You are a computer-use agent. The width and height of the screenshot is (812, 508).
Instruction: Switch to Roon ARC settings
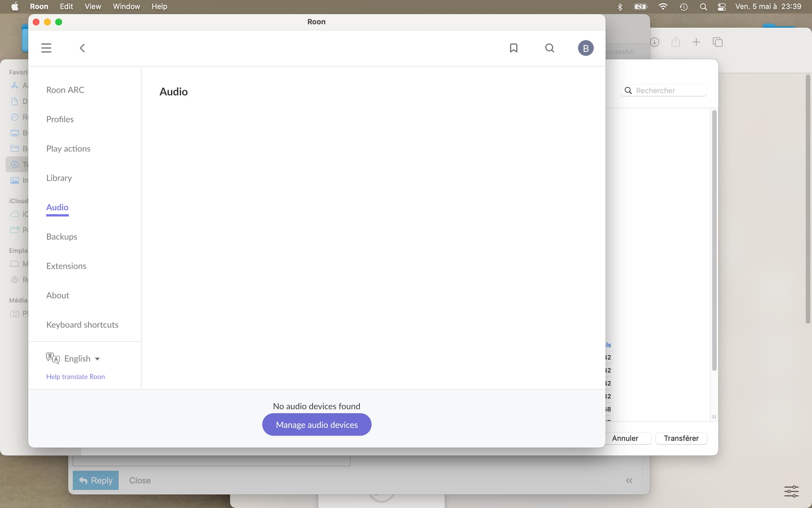tap(65, 90)
